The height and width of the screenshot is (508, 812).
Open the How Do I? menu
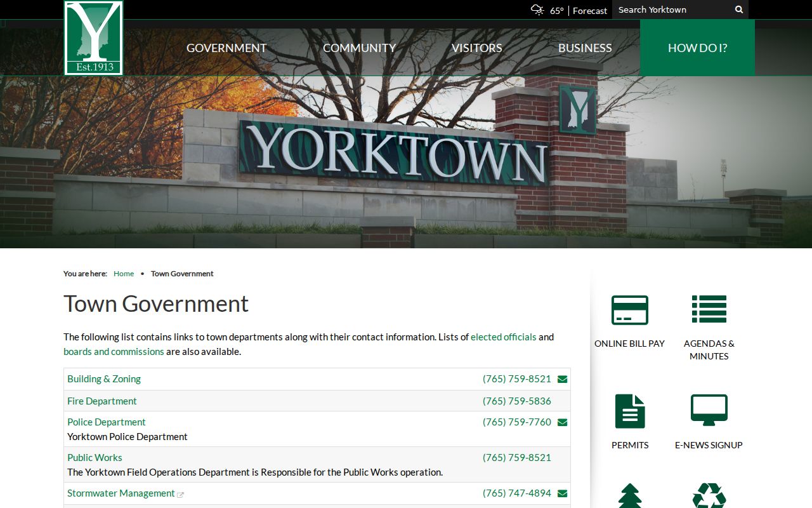coord(697,48)
